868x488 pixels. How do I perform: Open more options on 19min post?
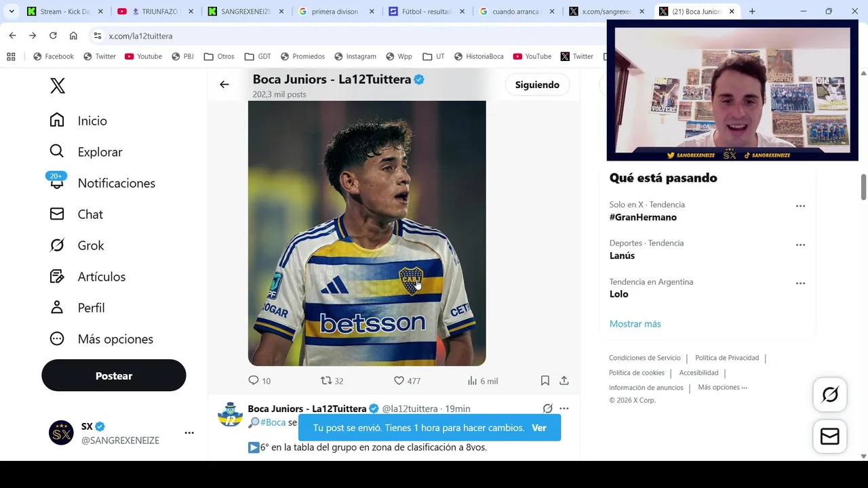coord(564,409)
